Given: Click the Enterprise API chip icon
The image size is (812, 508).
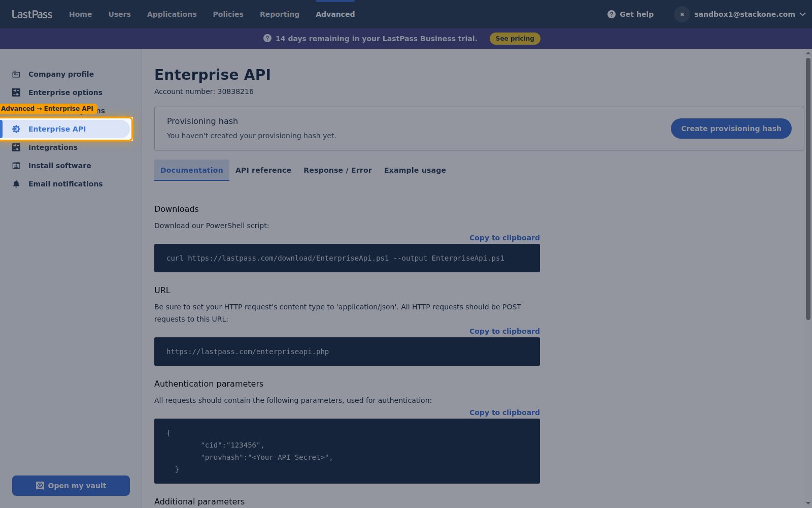Looking at the screenshot, I should (16, 129).
